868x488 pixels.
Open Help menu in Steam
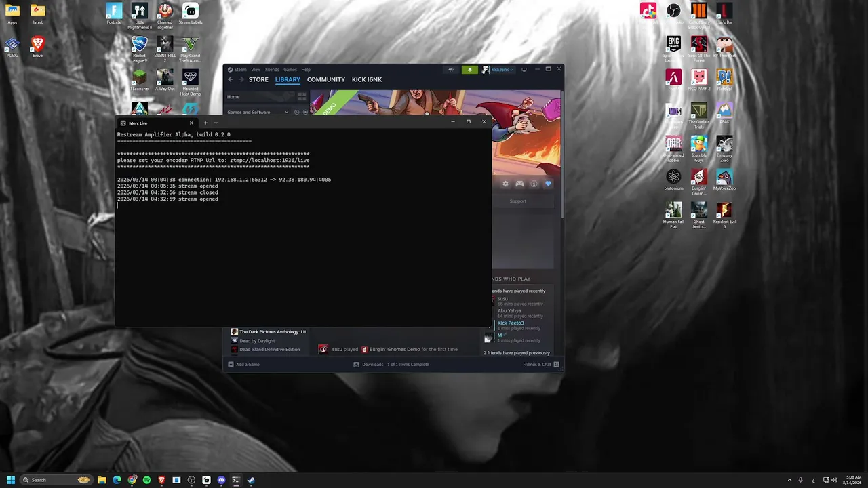[306, 69]
